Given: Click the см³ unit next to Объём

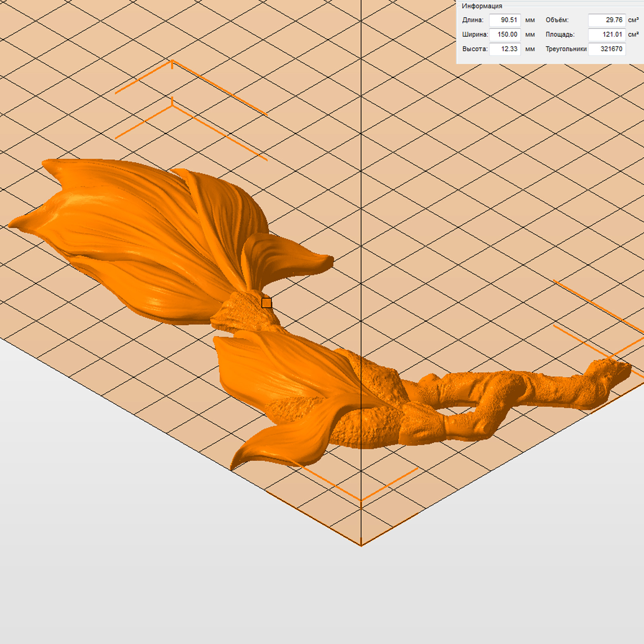Looking at the screenshot, I should coord(633,20).
